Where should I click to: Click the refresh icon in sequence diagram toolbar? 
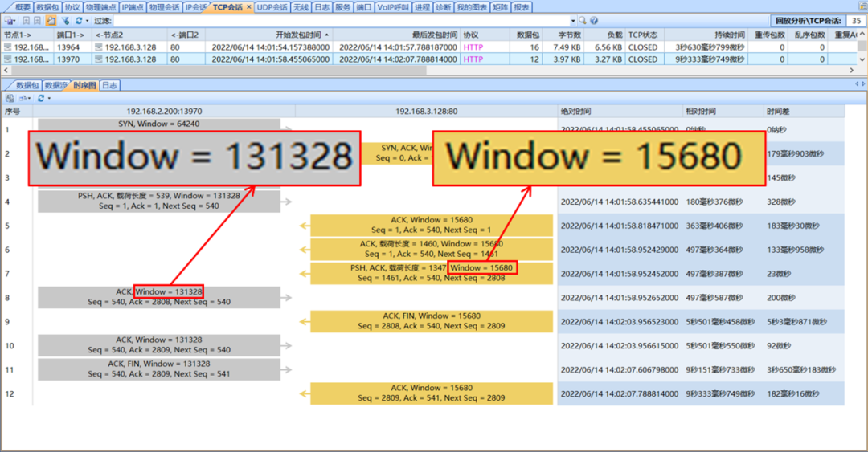[41, 98]
